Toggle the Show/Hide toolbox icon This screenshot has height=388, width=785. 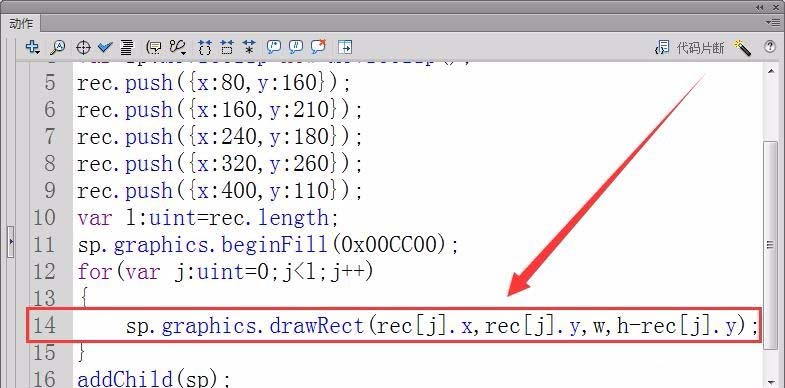pyautogui.click(x=345, y=47)
